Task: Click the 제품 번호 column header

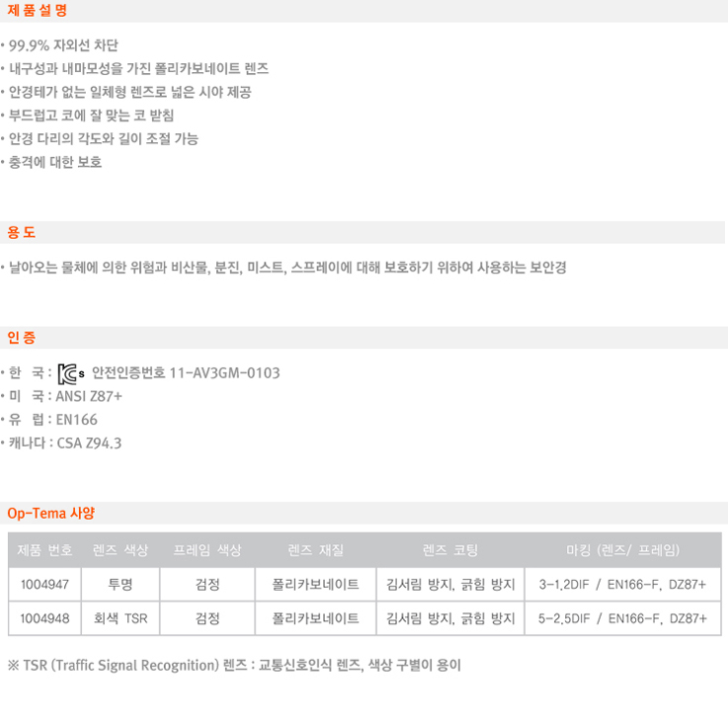Action: [44, 550]
